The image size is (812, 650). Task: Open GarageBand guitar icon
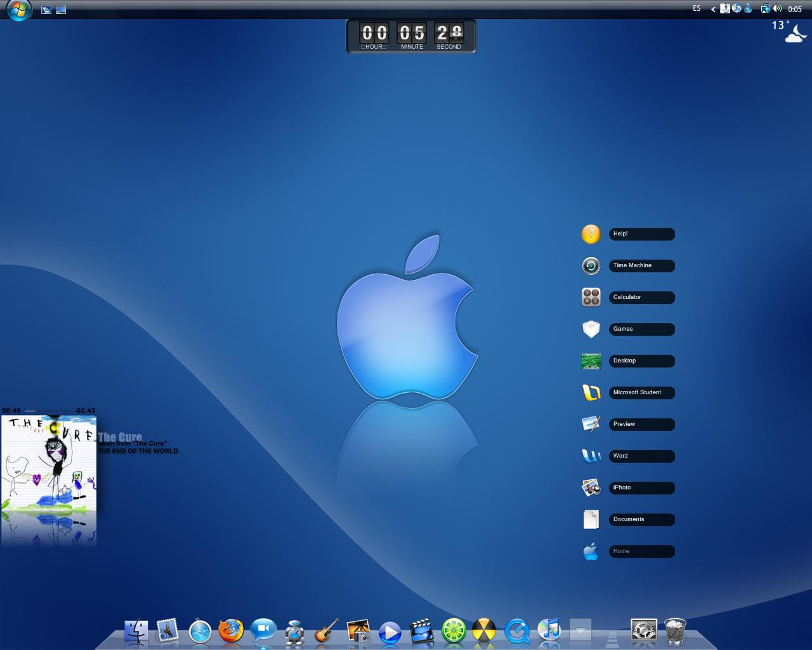tap(326, 631)
